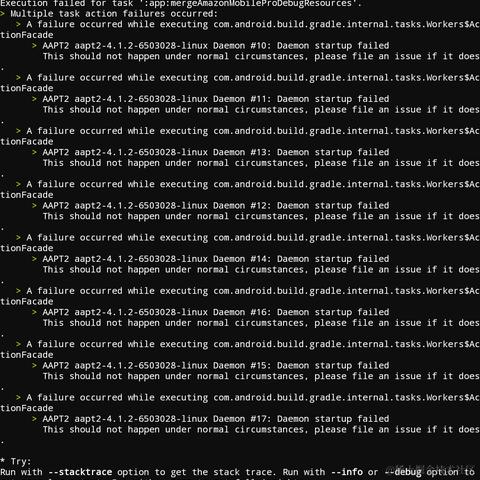Click the 'Daemon #12: Daemon startup failed' text

(x=301, y=206)
